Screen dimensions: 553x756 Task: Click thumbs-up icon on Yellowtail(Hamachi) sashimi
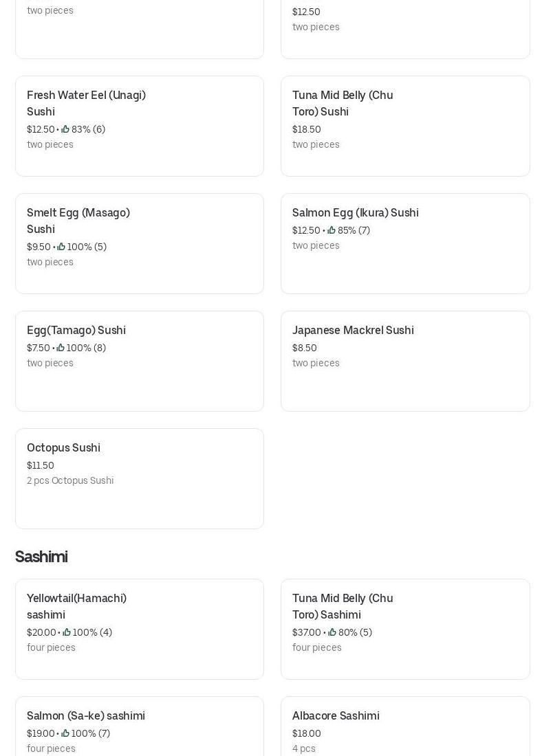point(67,632)
